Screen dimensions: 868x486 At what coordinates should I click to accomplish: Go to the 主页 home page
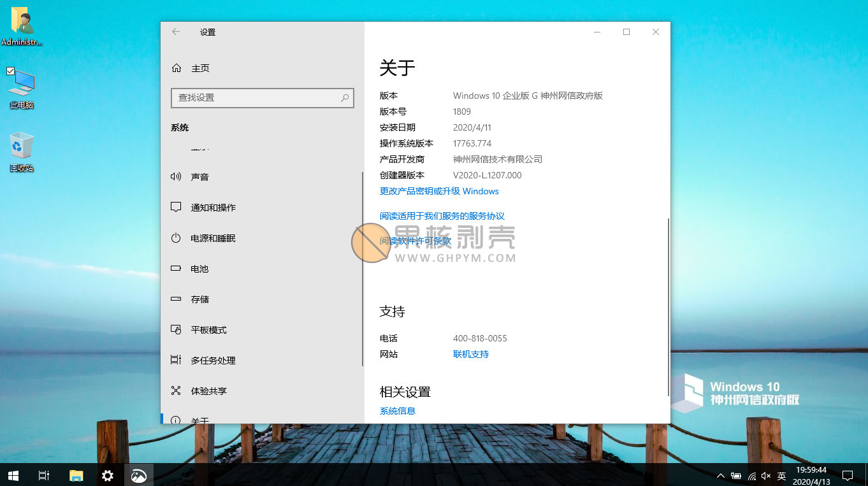tap(199, 68)
